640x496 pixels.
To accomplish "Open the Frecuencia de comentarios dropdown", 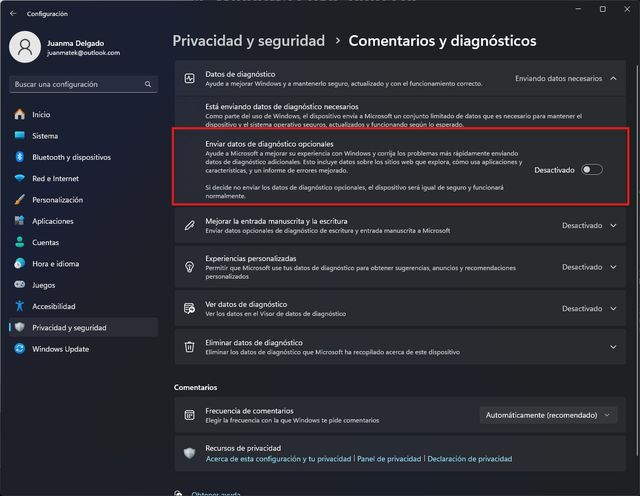I will [x=548, y=414].
